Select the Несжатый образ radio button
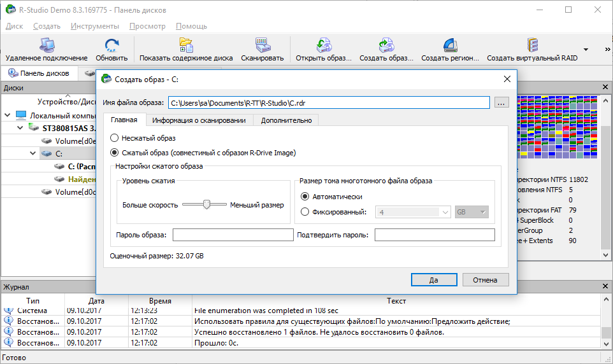This screenshot has width=613, height=364. [x=114, y=138]
